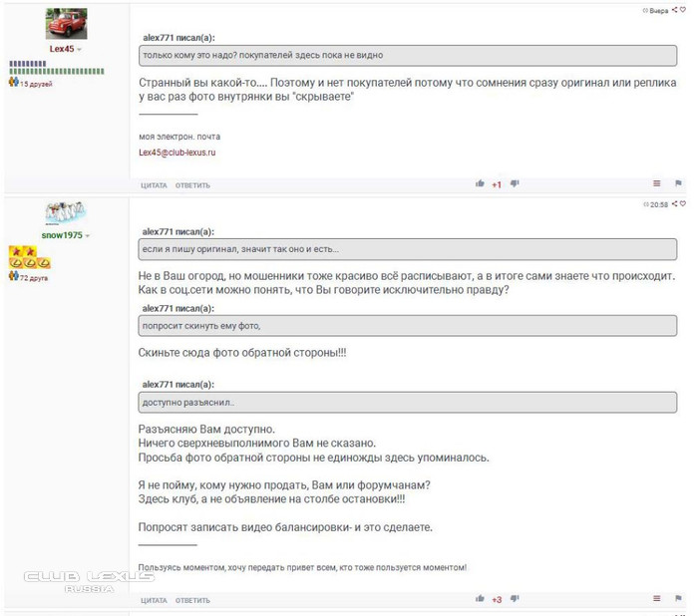
Task: Open post options menu in snow1975's post
Action: [x=656, y=599]
